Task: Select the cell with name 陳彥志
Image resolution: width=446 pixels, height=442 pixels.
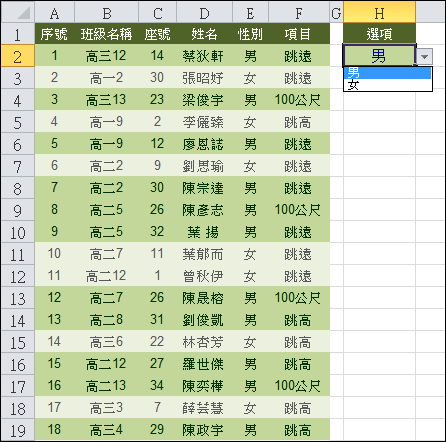Action: pos(204,210)
